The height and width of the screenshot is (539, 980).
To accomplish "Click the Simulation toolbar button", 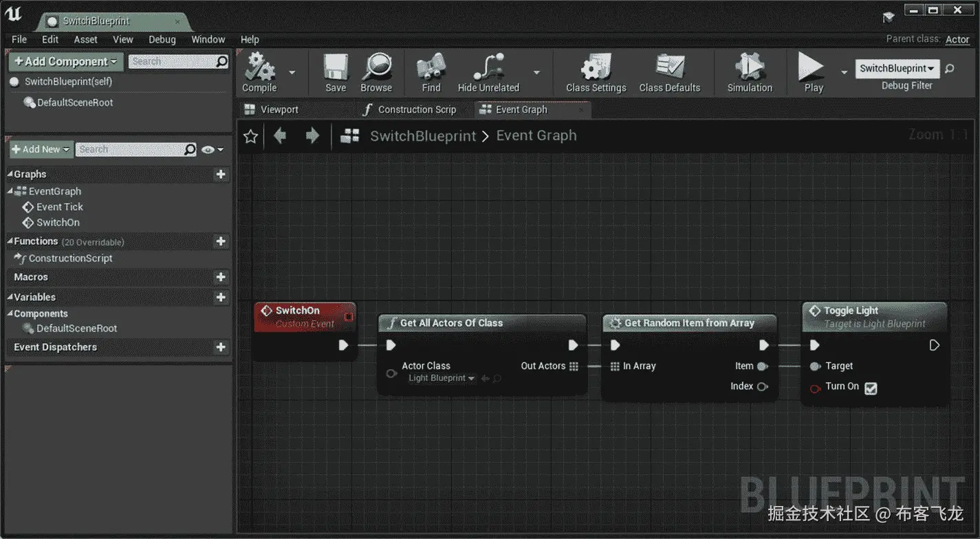I will [750, 73].
